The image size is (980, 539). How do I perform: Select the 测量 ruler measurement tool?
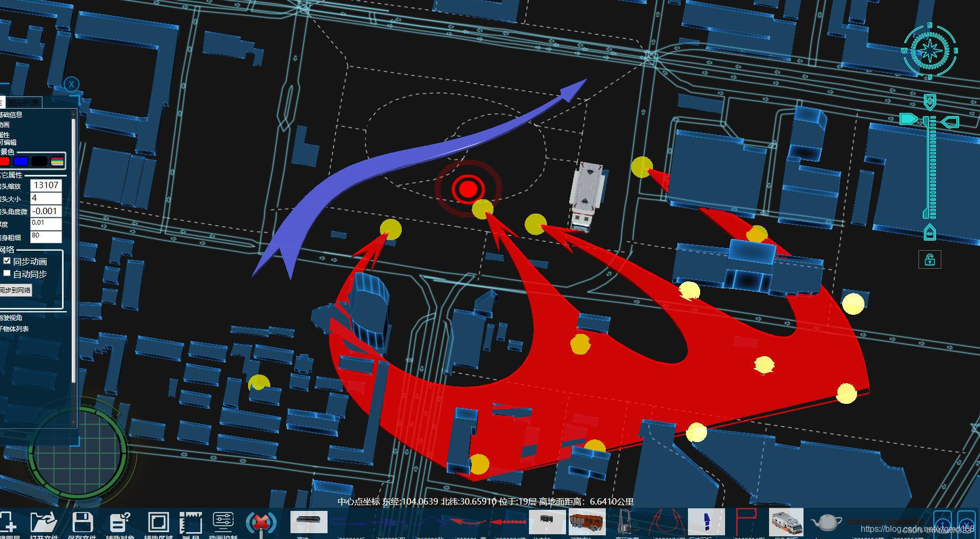tap(191, 523)
